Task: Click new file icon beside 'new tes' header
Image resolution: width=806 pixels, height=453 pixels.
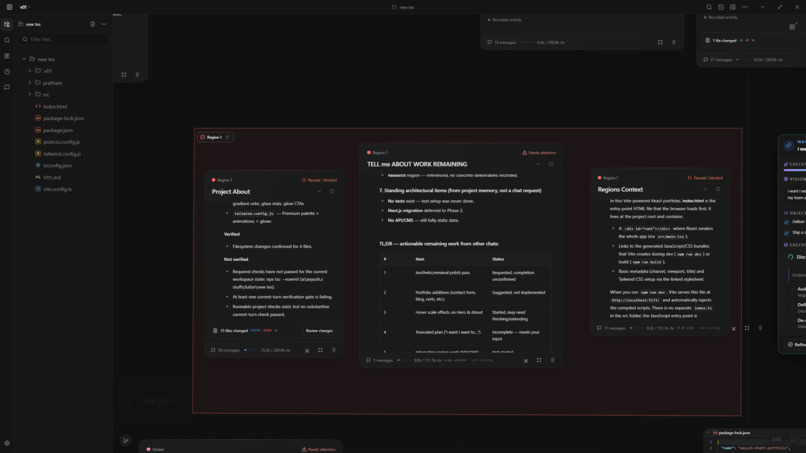Action: [x=93, y=24]
